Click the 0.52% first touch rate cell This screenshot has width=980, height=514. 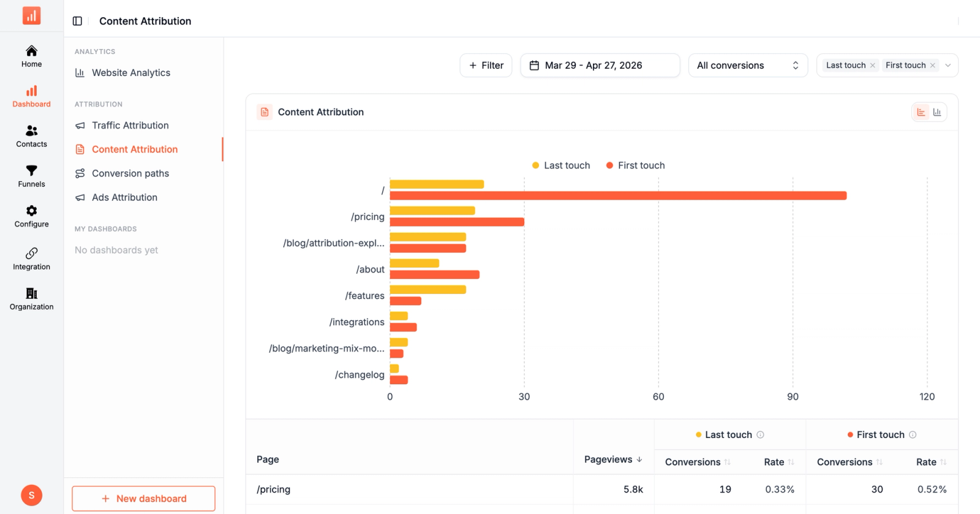[932, 489]
